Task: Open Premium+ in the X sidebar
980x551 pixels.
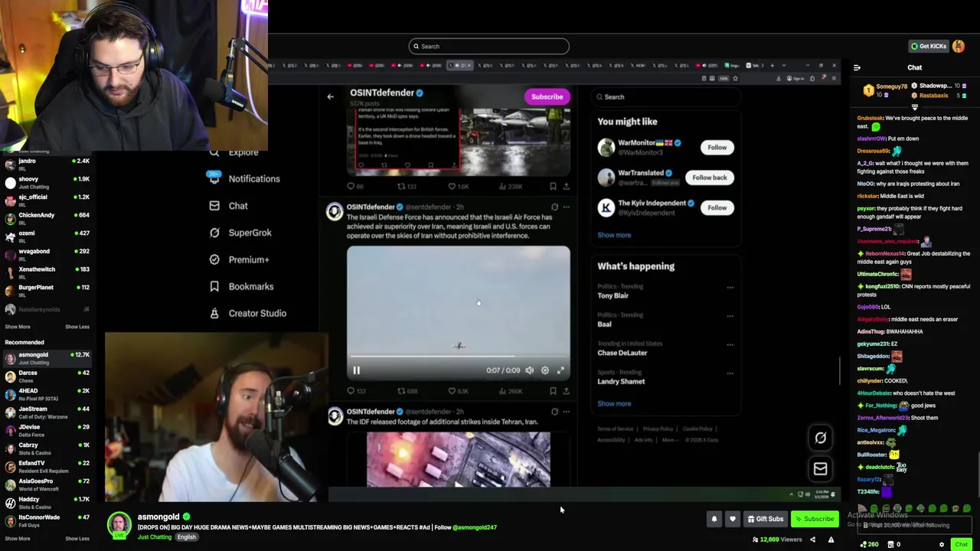Action: [x=239, y=259]
